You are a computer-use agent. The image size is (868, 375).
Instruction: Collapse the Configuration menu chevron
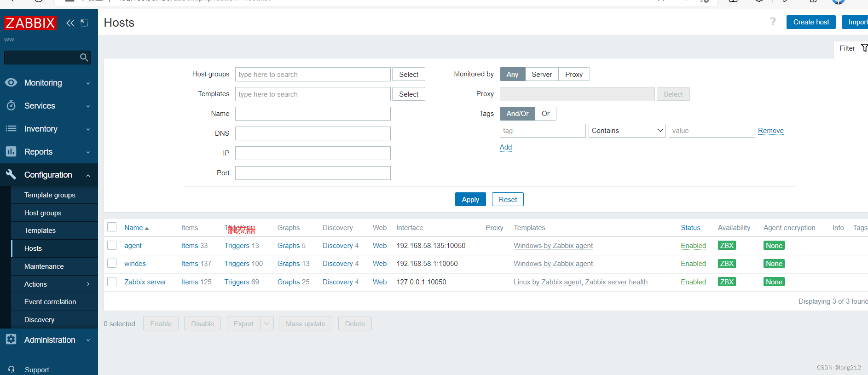pyautogui.click(x=88, y=175)
